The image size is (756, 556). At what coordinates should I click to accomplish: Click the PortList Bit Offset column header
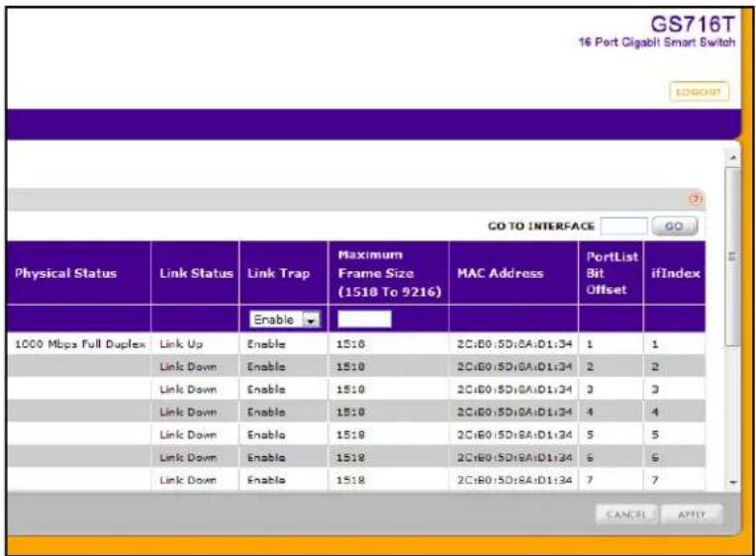pyautogui.click(x=612, y=273)
